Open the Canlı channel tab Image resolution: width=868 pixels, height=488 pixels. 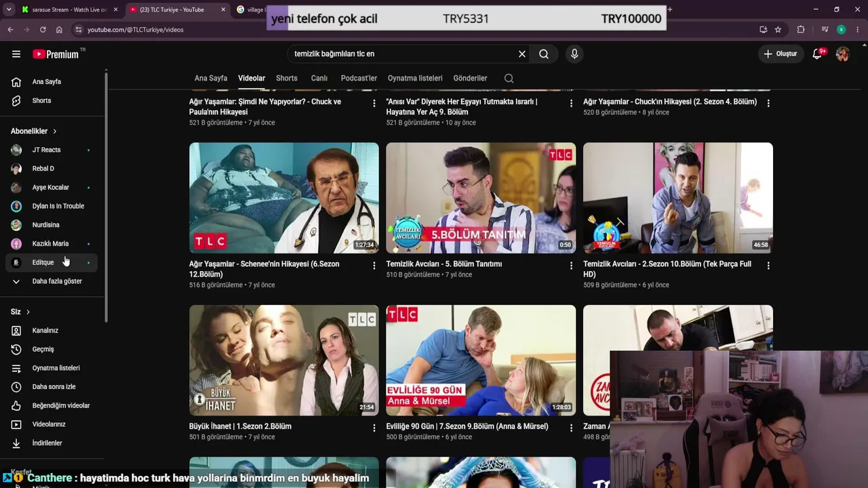click(319, 79)
